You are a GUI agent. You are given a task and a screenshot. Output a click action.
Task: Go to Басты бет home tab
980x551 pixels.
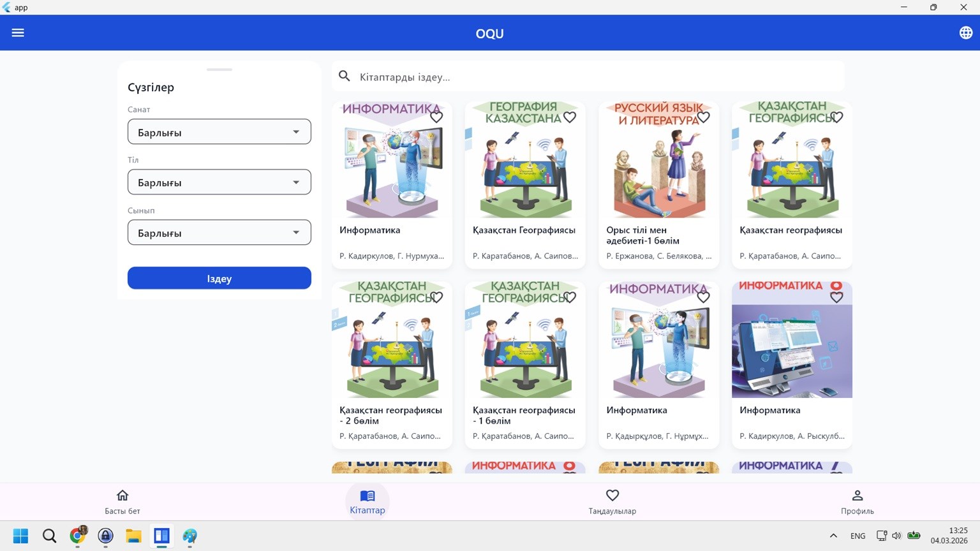[x=122, y=501]
